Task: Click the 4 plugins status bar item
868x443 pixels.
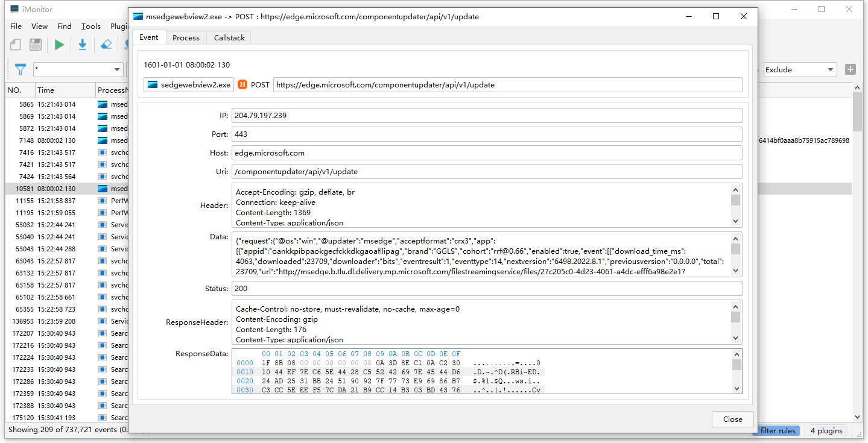Action: click(x=826, y=430)
